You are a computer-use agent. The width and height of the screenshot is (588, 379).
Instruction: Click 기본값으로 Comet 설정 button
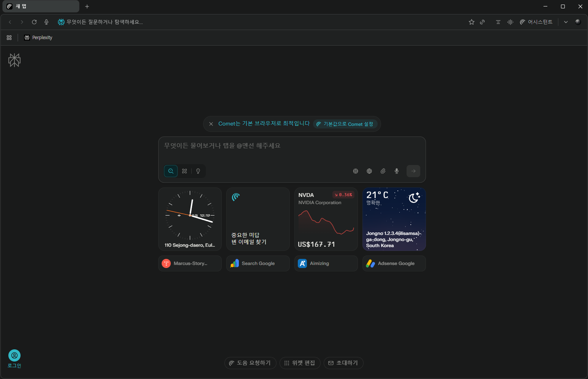point(345,124)
